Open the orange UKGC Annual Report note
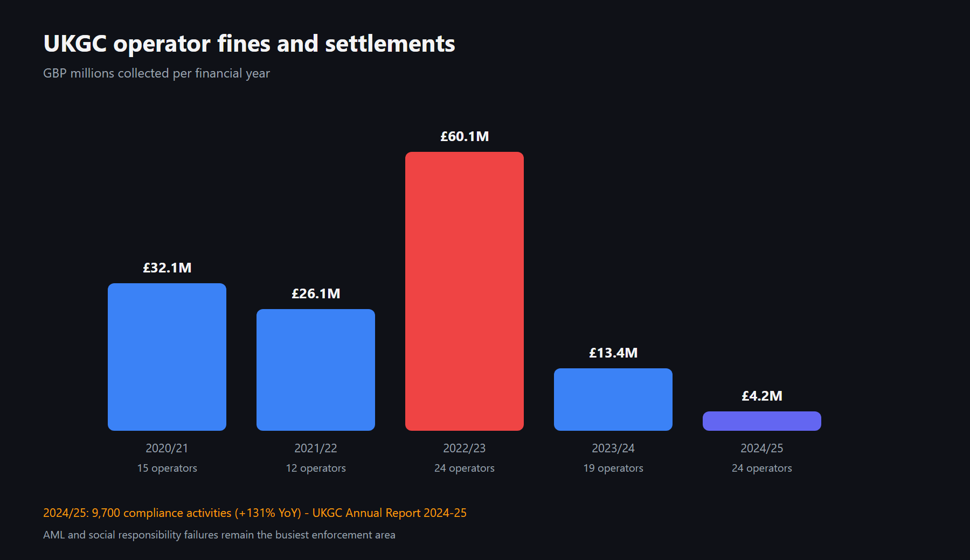Viewport: 970px width, 560px height. [x=255, y=513]
